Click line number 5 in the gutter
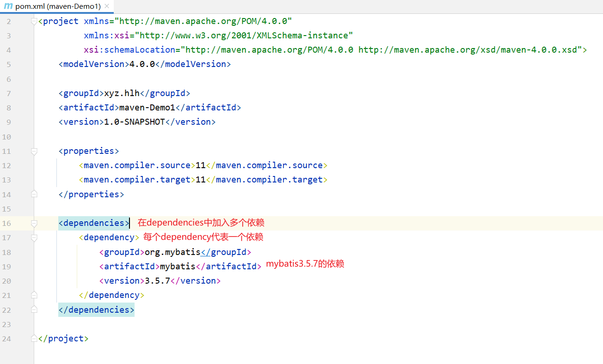Image resolution: width=603 pixels, height=364 pixels. (x=9, y=65)
